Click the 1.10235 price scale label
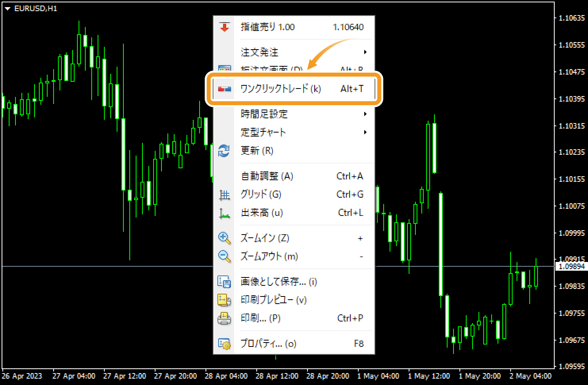 (571, 152)
